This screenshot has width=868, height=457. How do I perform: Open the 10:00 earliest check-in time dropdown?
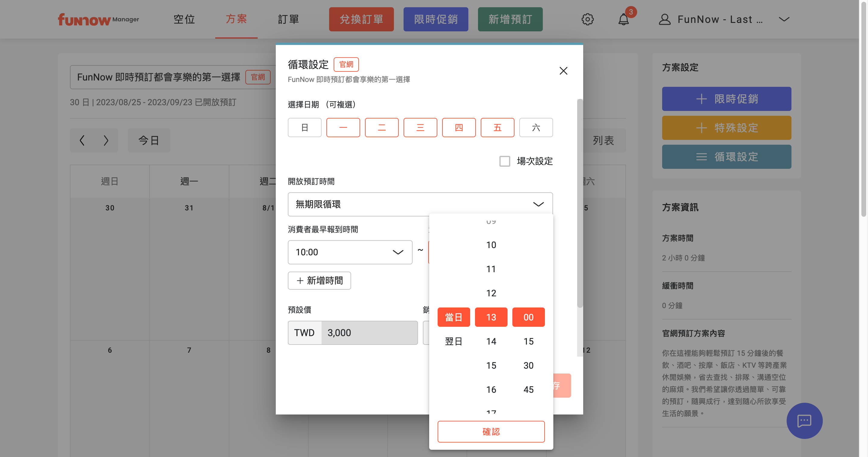click(x=350, y=252)
